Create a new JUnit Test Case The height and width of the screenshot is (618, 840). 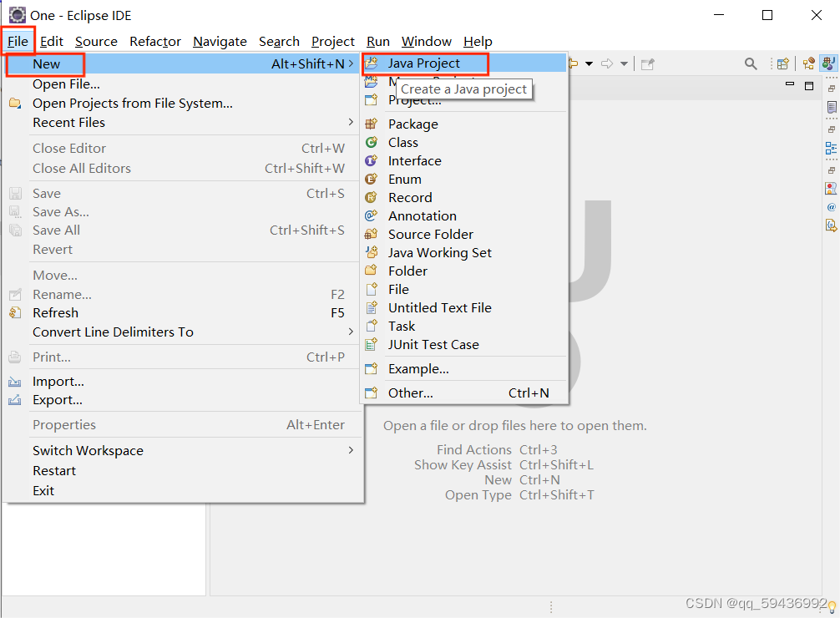(464, 344)
